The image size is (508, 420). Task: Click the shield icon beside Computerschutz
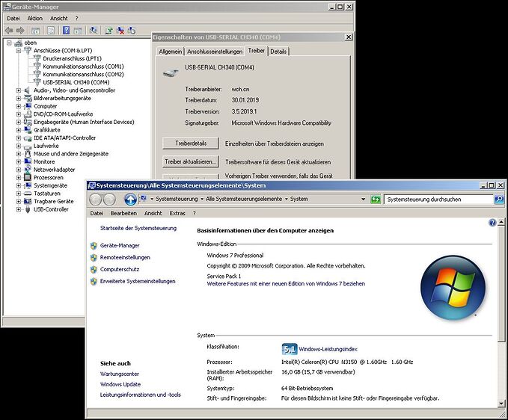coord(94,270)
